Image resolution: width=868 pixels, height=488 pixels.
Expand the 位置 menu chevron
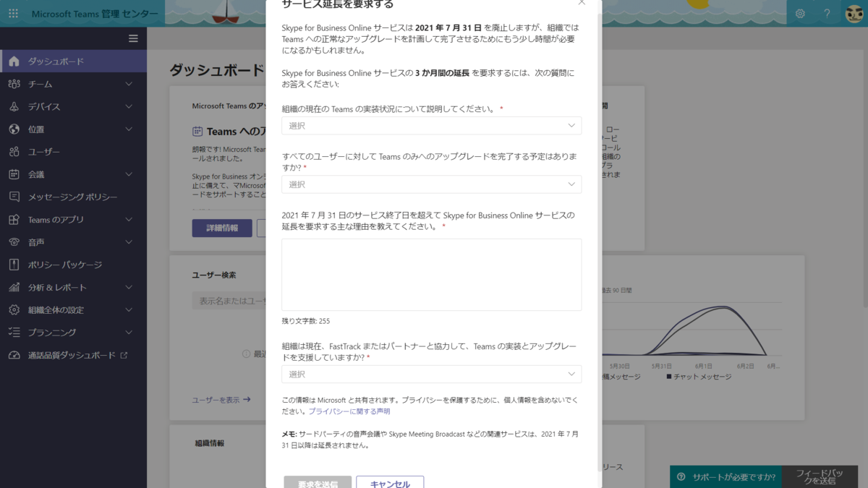[129, 129]
